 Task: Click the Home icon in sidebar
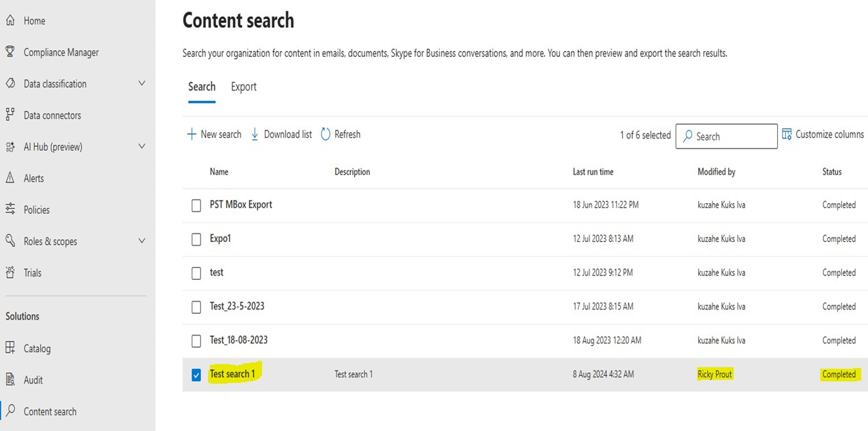click(10, 20)
